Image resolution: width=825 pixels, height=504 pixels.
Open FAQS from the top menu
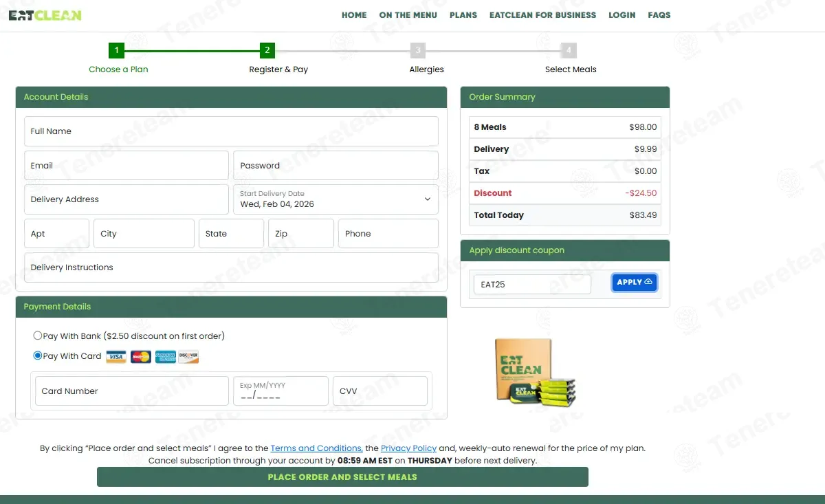(659, 15)
